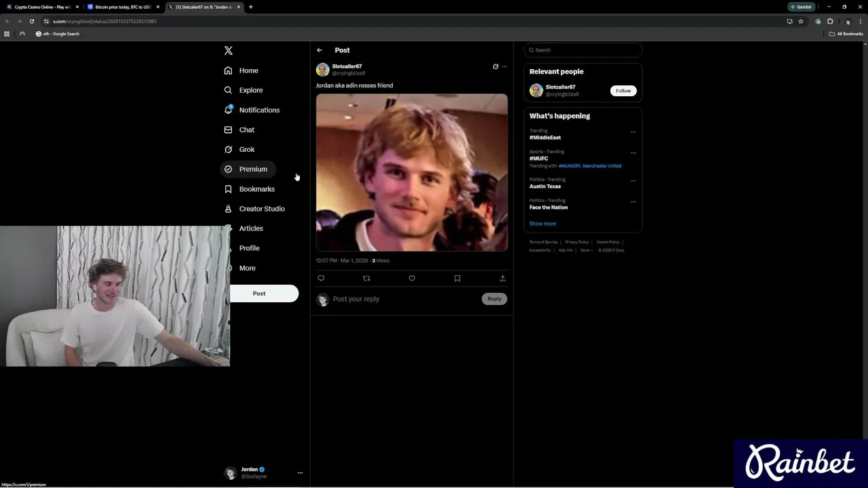Open the Privacy Policy link

[x=577, y=242]
